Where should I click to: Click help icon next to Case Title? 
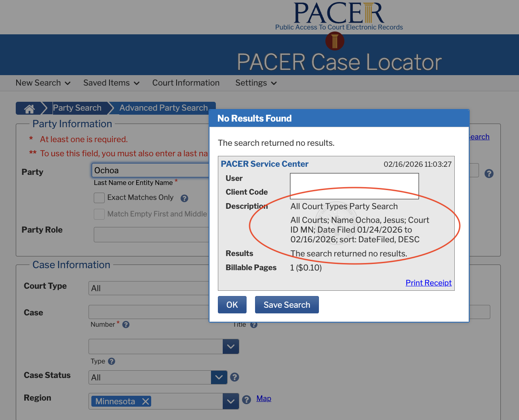254,325
